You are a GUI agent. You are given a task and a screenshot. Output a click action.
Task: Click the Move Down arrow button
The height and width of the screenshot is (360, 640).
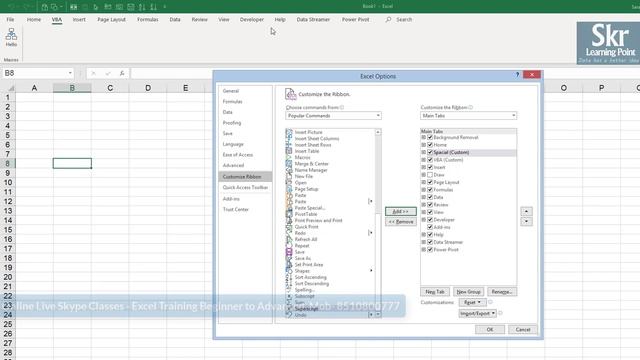point(526,221)
